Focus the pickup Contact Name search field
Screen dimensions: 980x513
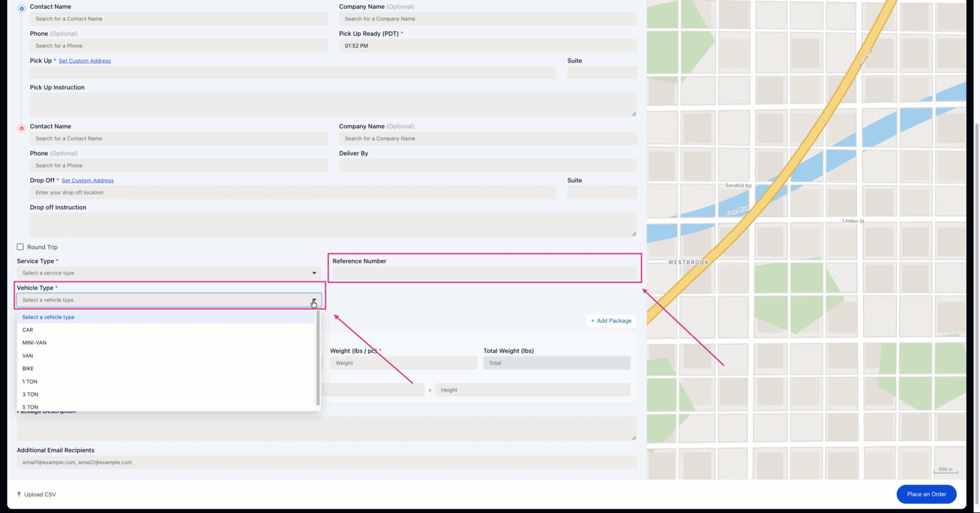179,19
